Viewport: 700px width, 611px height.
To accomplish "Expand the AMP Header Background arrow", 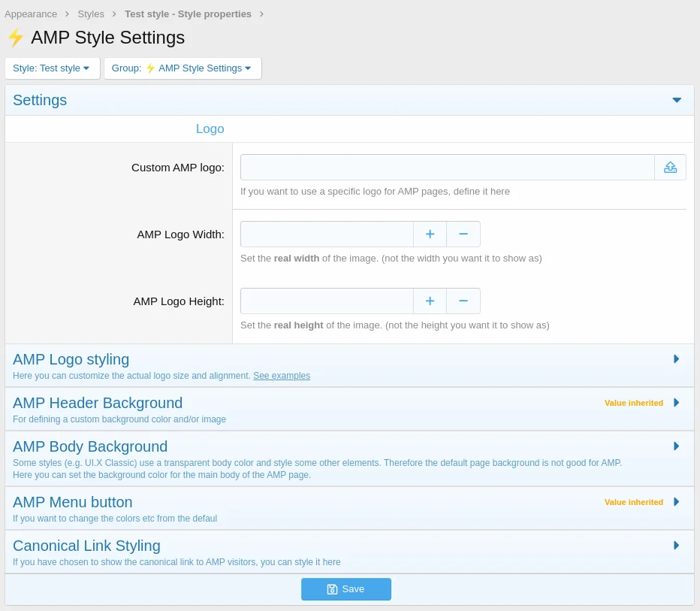I will [x=676, y=403].
